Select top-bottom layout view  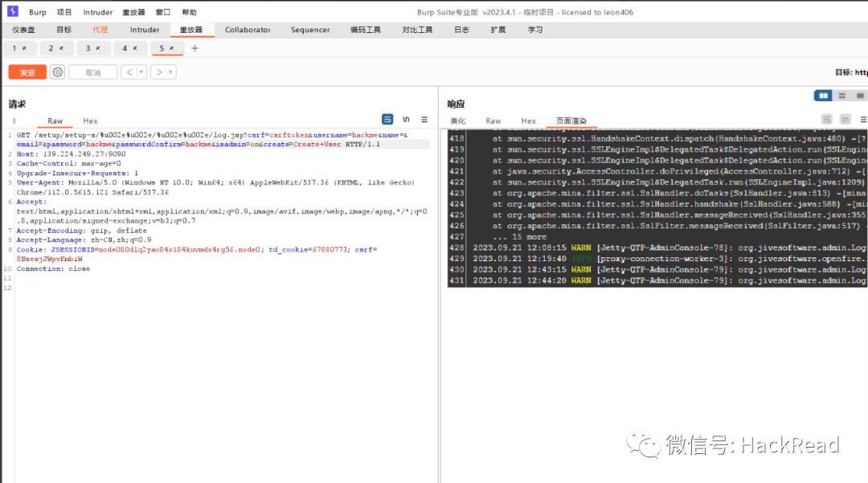[x=842, y=96]
